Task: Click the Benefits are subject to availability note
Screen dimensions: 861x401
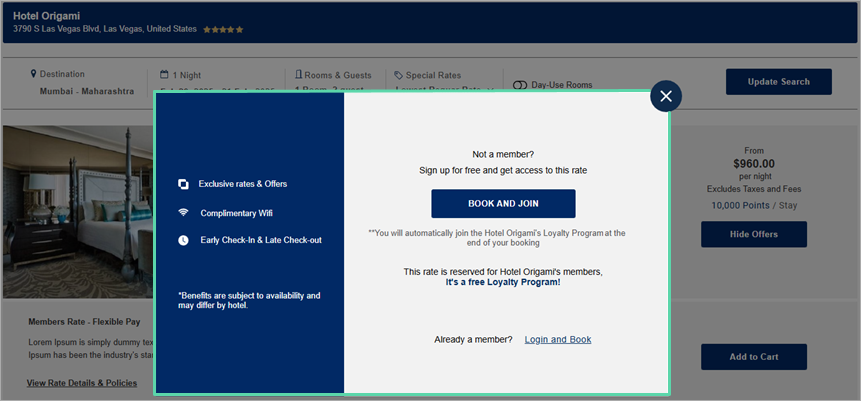Action: [x=249, y=300]
